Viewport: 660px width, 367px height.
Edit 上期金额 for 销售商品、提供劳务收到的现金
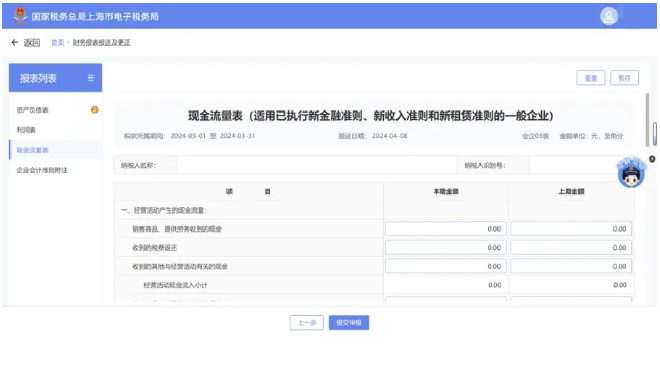pos(571,229)
